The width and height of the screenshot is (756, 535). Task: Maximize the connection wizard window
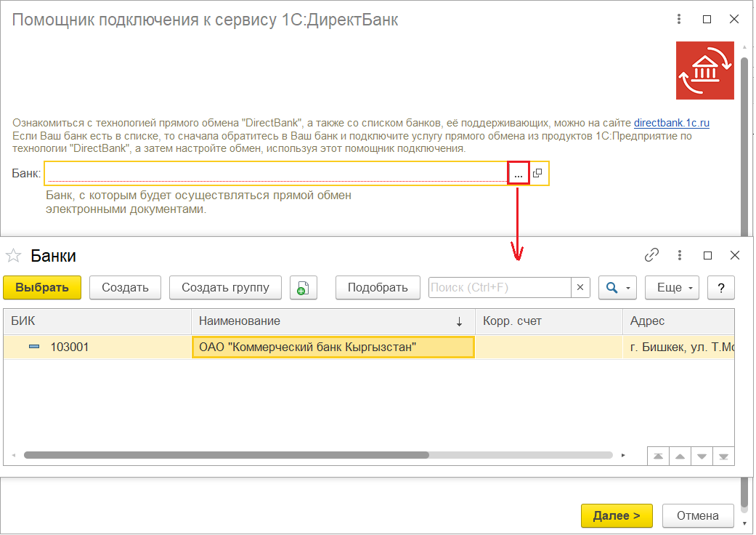707,20
